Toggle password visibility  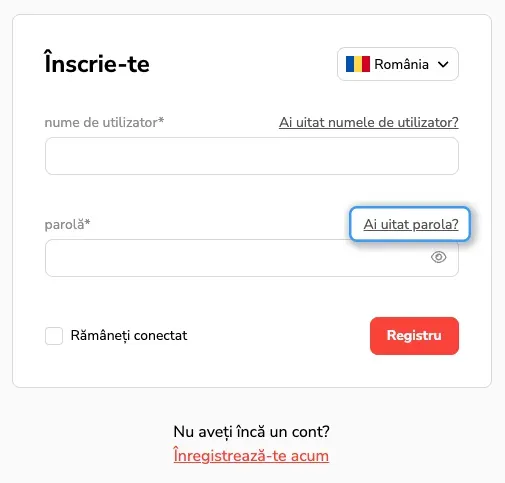pyautogui.click(x=438, y=257)
